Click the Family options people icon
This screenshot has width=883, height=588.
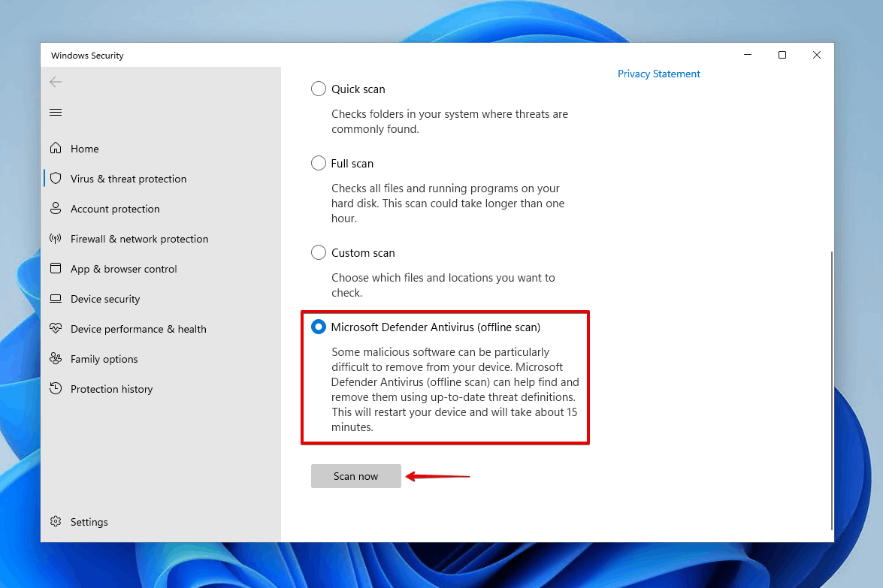click(x=55, y=358)
